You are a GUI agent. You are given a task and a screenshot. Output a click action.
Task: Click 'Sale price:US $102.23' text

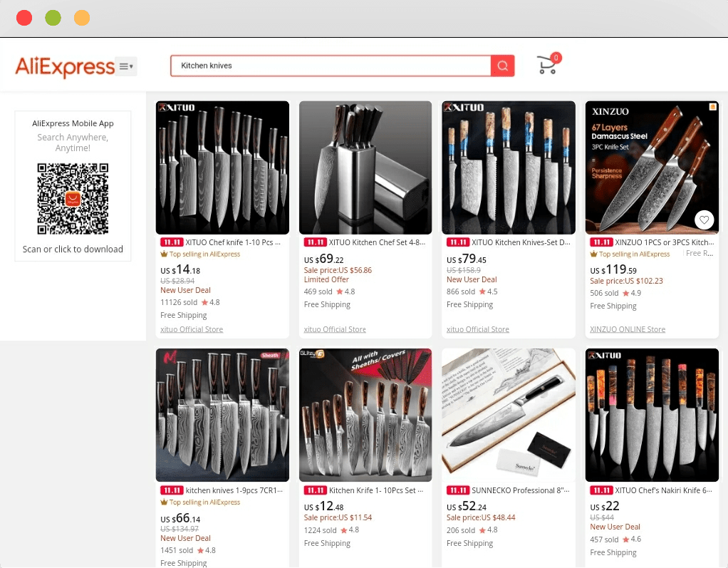[x=626, y=281]
